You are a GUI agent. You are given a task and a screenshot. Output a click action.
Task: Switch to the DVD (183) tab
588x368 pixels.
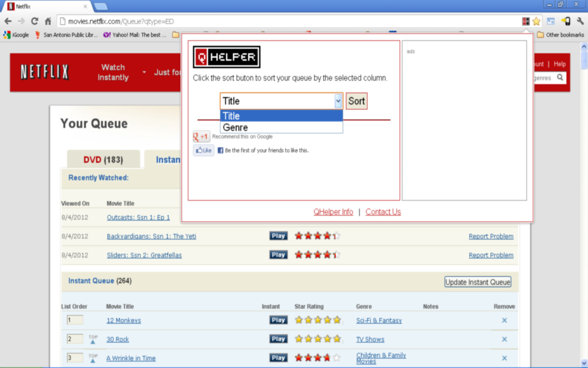click(x=103, y=160)
